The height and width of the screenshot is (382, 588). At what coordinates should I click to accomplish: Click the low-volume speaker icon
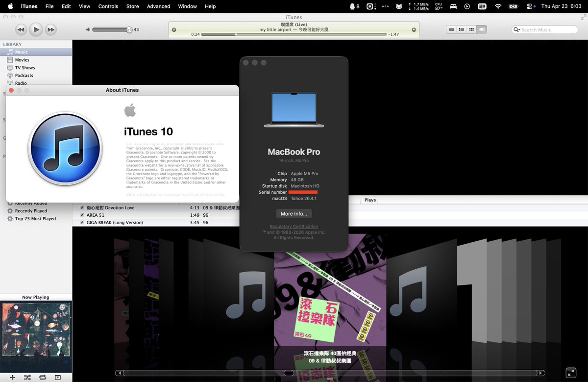88,29
